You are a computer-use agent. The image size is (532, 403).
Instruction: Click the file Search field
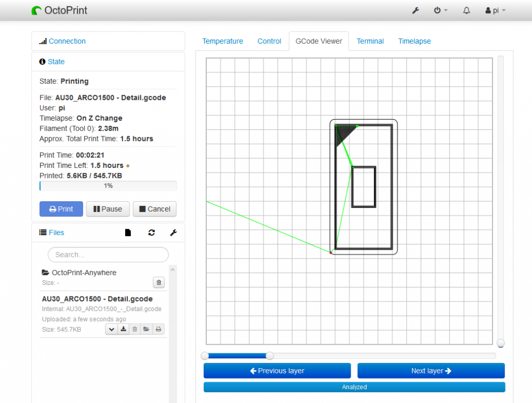coord(108,255)
